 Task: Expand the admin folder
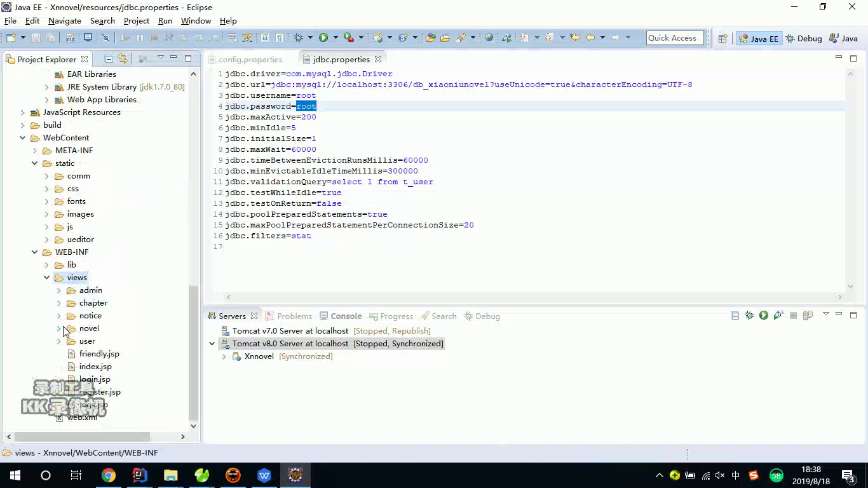point(59,290)
